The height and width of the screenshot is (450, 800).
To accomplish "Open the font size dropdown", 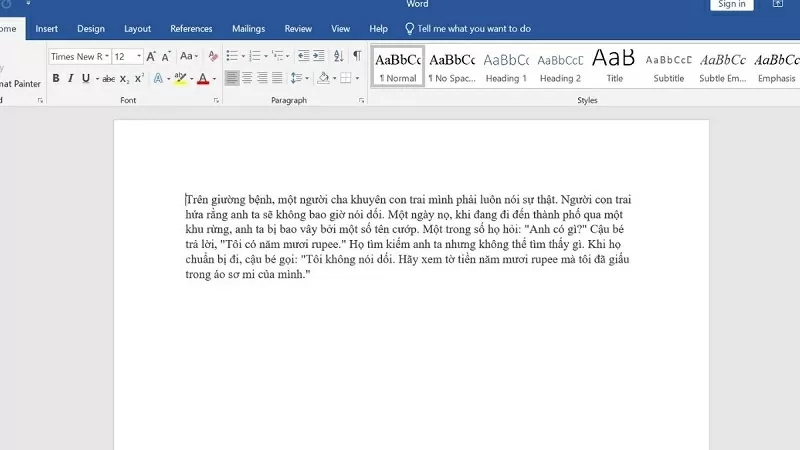I will coord(139,57).
